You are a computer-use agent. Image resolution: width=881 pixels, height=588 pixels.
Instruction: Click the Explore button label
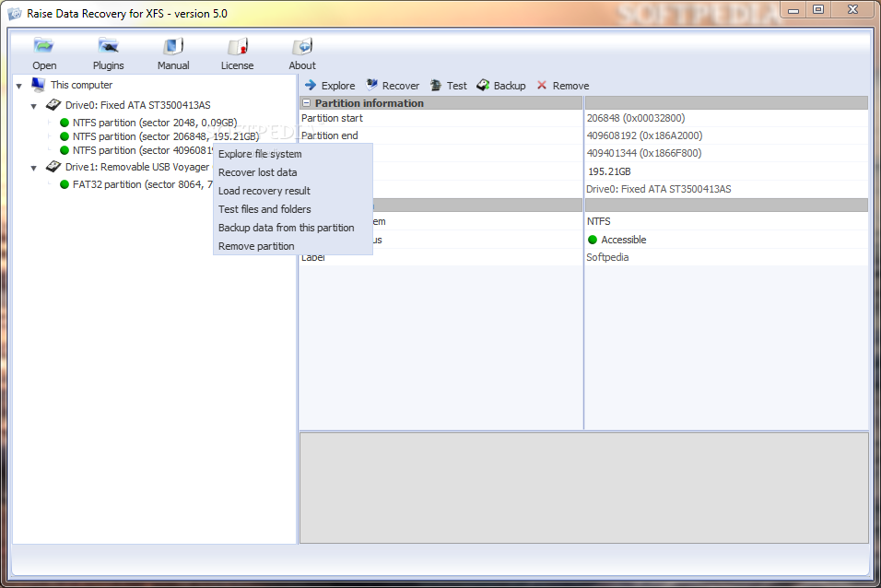coord(337,86)
